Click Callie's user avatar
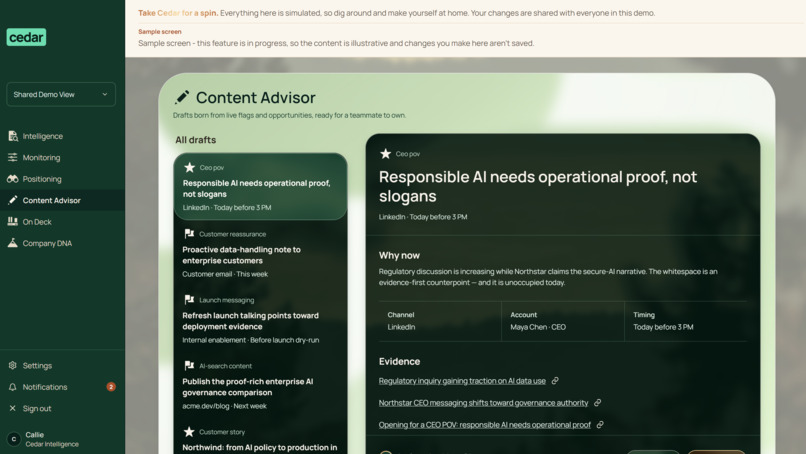This screenshot has width=806, height=454. coord(14,439)
